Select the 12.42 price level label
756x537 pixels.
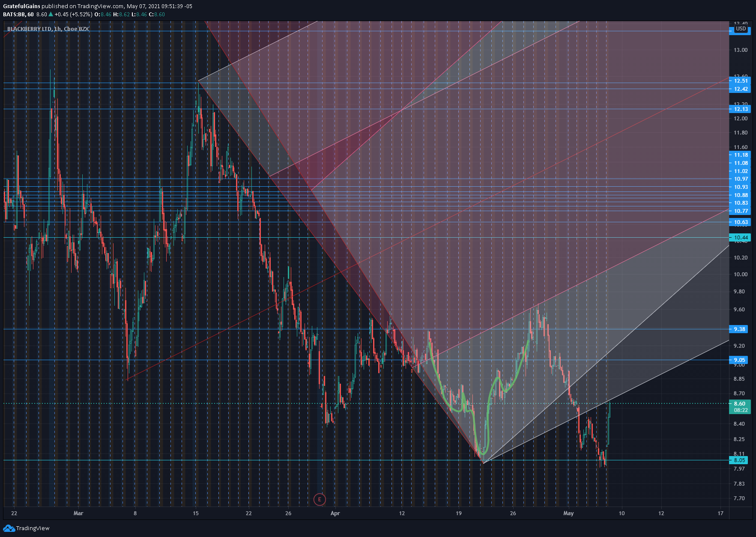point(740,89)
